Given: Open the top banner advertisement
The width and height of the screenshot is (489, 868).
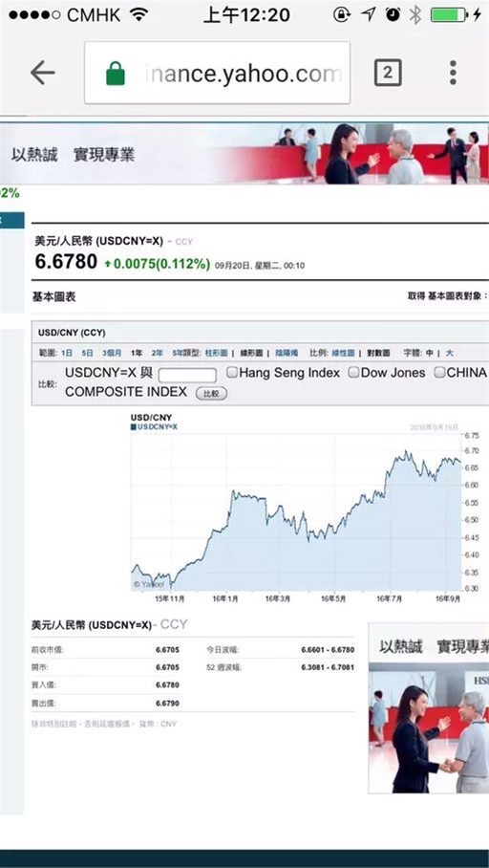Looking at the screenshot, I should pyautogui.click(x=244, y=153).
